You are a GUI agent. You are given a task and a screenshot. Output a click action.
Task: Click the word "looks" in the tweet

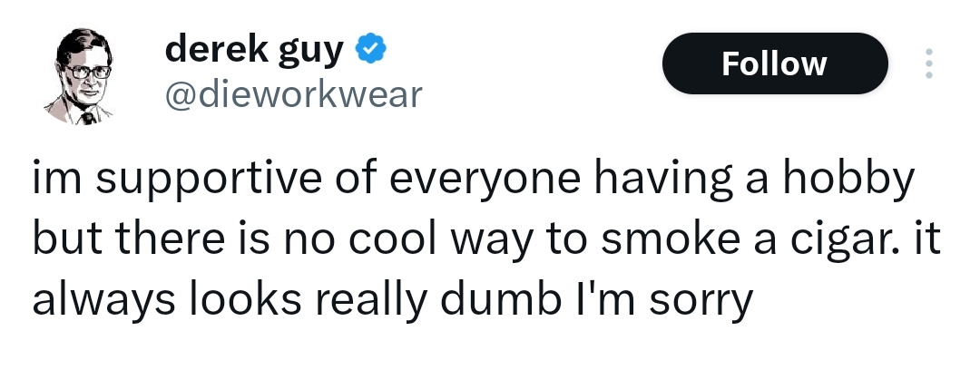[x=245, y=300]
